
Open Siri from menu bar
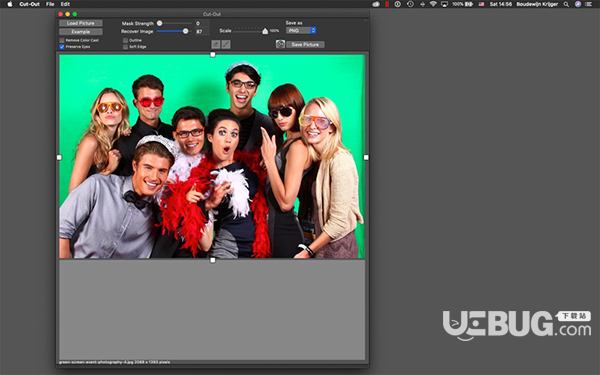[x=578, y=4]
